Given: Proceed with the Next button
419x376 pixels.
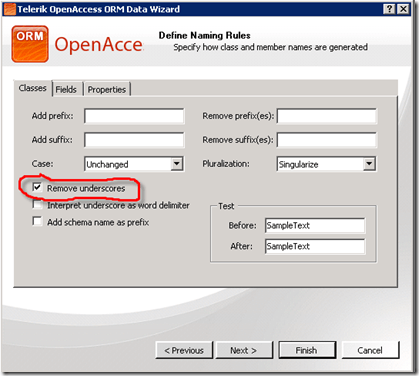Looking at the screenshot, I should point(244,350).
